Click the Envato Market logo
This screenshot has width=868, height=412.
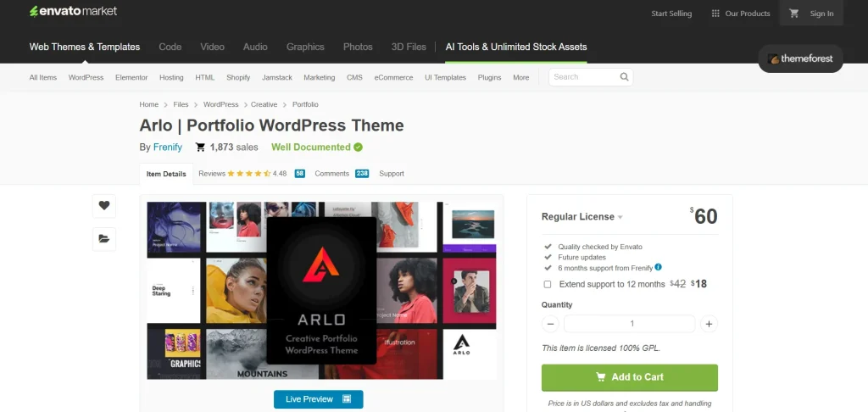click(73, 12)
